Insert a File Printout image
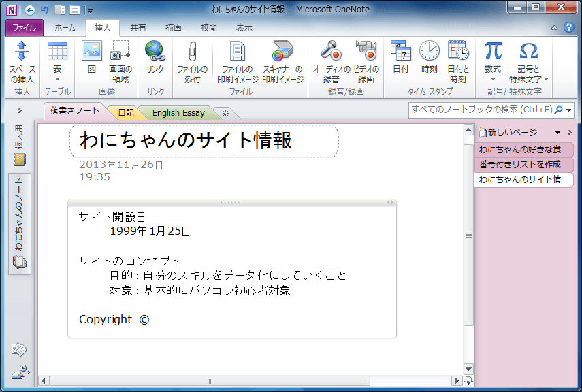 click(238, 62)
